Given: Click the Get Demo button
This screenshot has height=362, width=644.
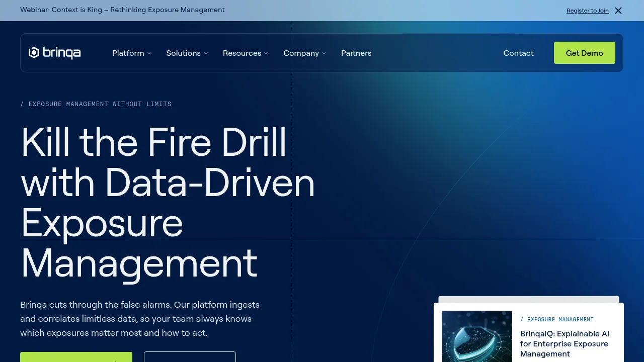Looking at the screenshot, I should (x=585, y=53).
